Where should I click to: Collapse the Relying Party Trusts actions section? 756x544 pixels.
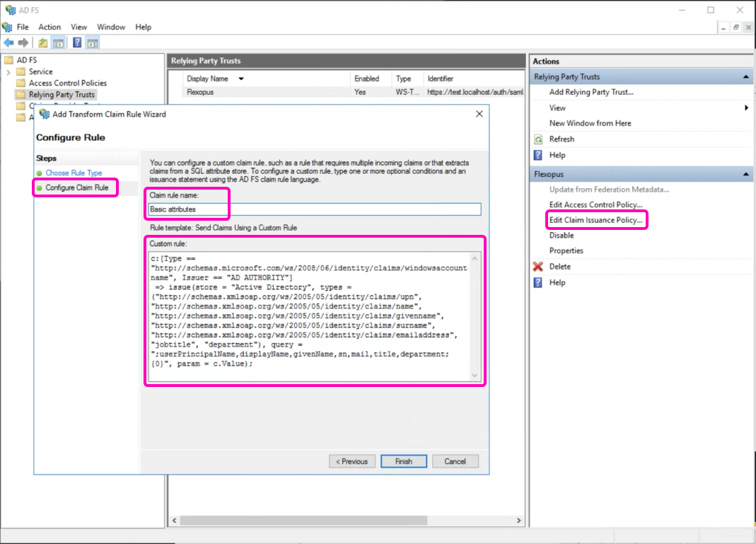[x=745, y=77]
